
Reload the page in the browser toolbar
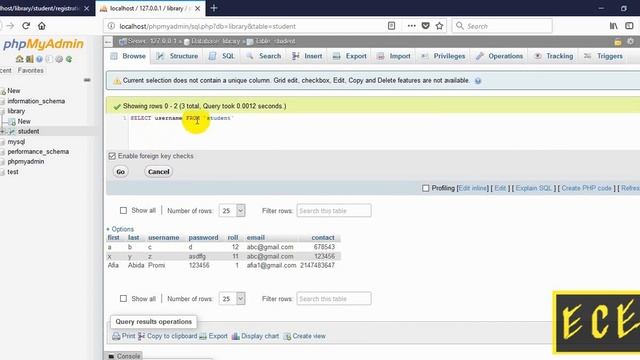(x=26, y=26)
